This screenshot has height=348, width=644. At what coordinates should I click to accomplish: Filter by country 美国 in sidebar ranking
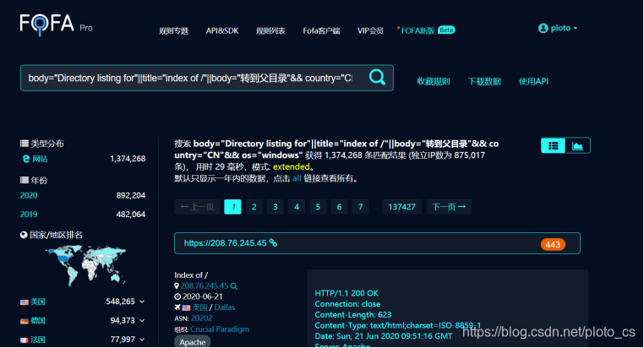coord(38,302)
